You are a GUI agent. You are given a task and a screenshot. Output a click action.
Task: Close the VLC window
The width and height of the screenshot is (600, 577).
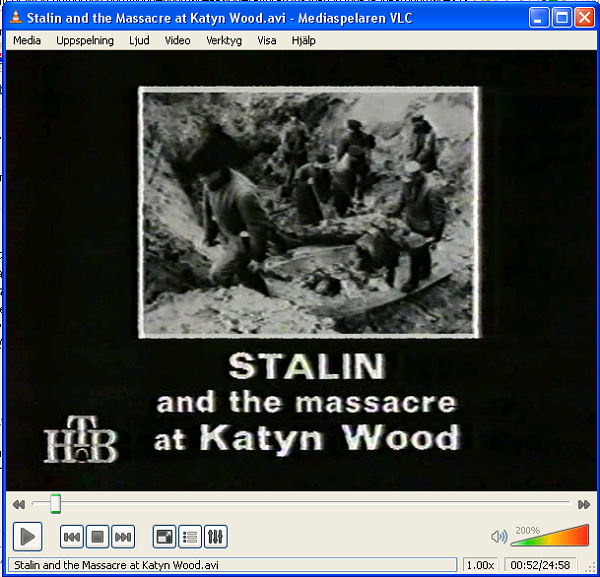coord(585,18)
